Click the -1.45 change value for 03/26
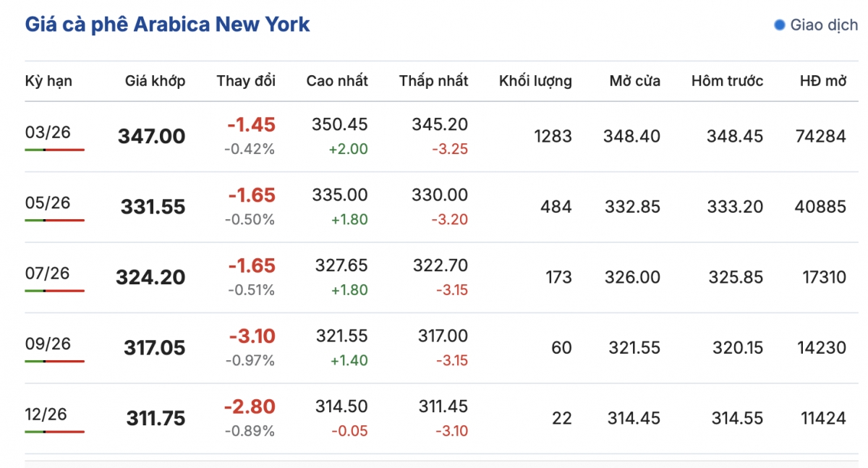868x468 pixels. tap(251, 125)
